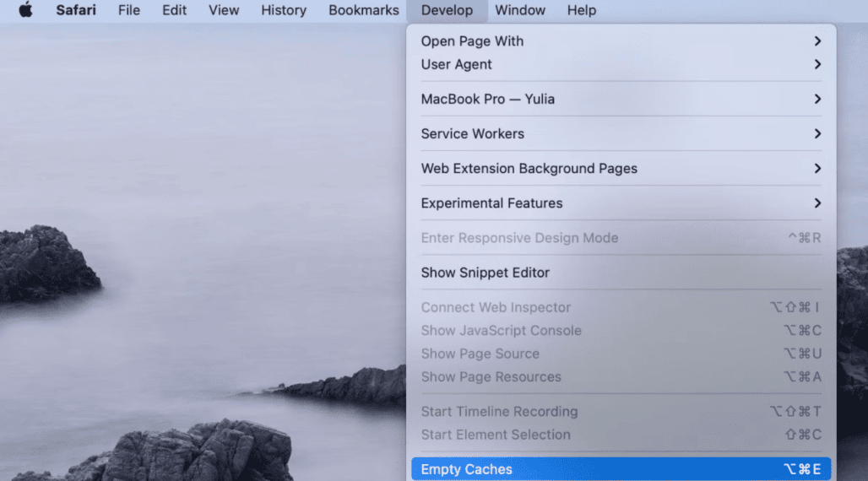
Task: Select Start Element Selection item
Action: point(621,435)
